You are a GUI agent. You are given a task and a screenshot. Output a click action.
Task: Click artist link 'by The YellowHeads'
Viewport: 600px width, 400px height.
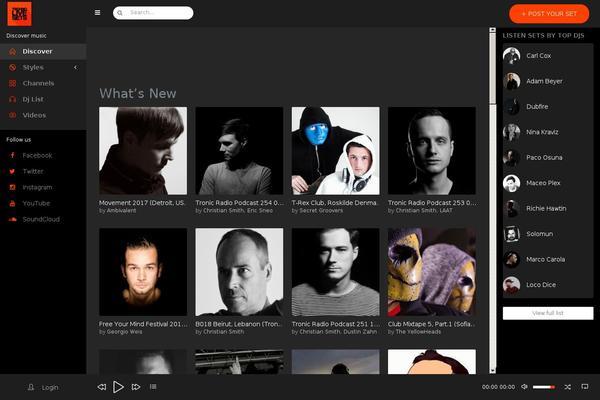414,332
